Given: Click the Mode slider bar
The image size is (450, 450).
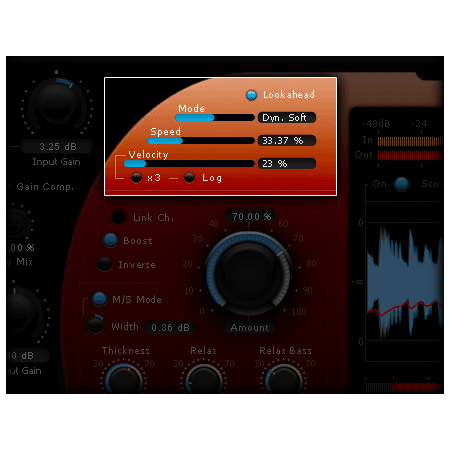Looking at the screenshot, I should 215,117.
